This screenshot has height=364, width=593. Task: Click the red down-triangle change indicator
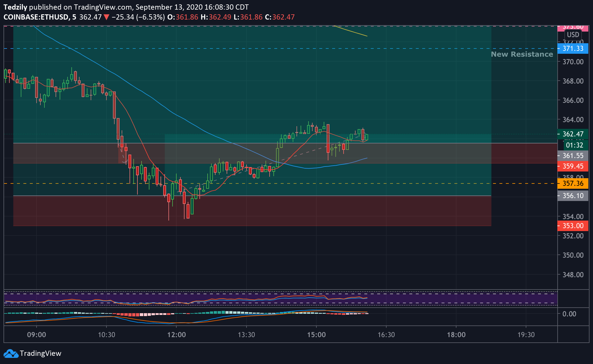pos(106,17)
